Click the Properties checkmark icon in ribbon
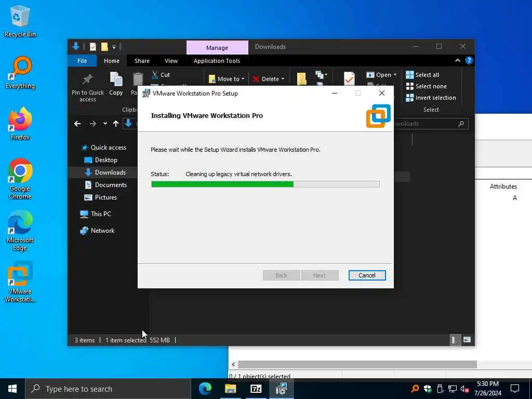The height and width of the screenshot is (399, 532). coord(349,79)
